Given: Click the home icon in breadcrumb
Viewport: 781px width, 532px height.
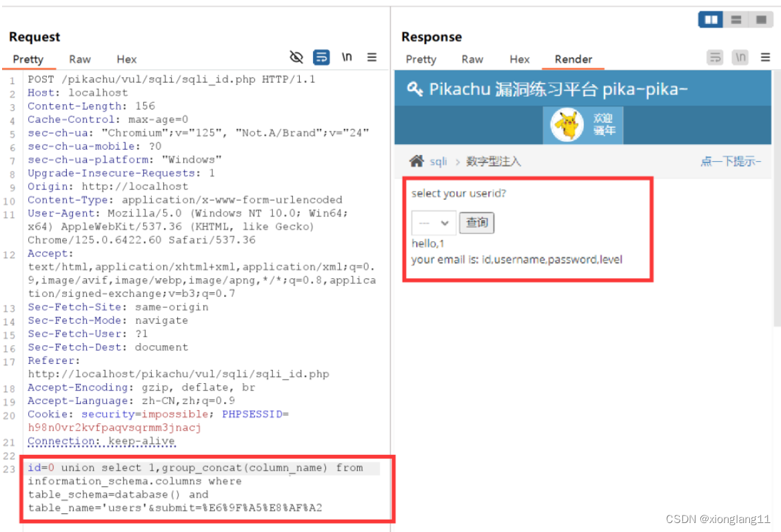Looking at the screenshot, I should 416,161.
